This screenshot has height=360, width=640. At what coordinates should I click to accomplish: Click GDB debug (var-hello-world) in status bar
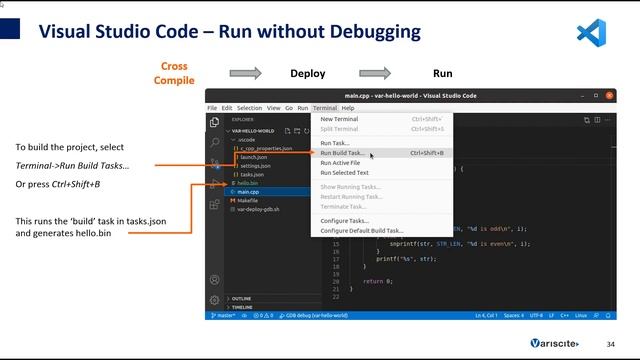pos(313,316)
